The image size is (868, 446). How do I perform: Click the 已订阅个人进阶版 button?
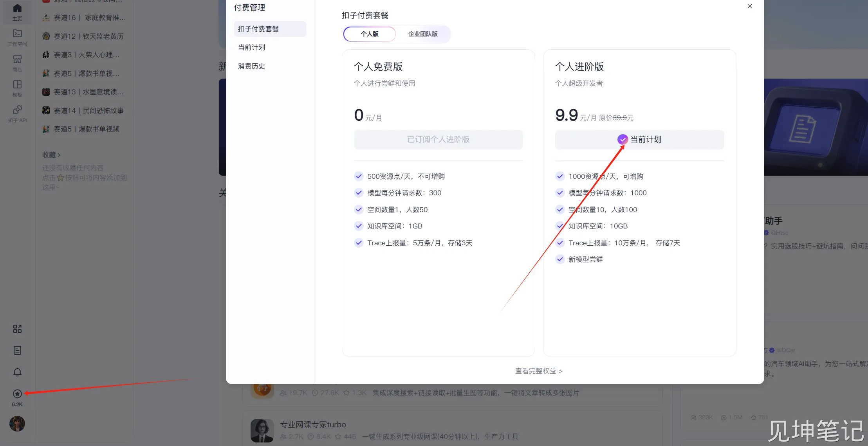(438, 139)
